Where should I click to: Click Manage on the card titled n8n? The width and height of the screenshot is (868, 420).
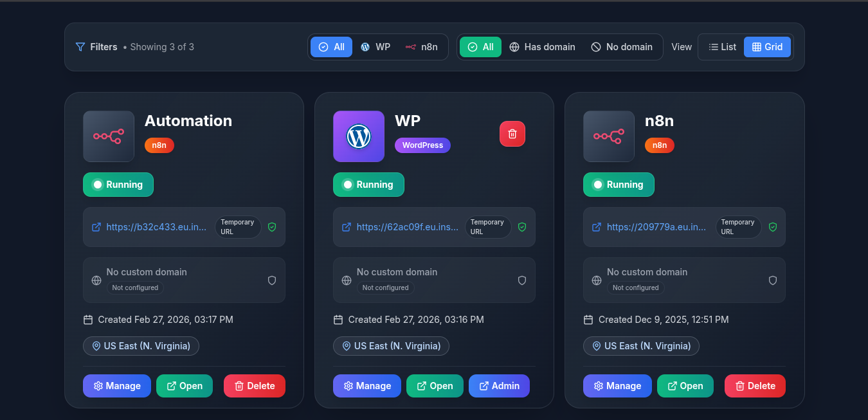(x=617, y=386)
